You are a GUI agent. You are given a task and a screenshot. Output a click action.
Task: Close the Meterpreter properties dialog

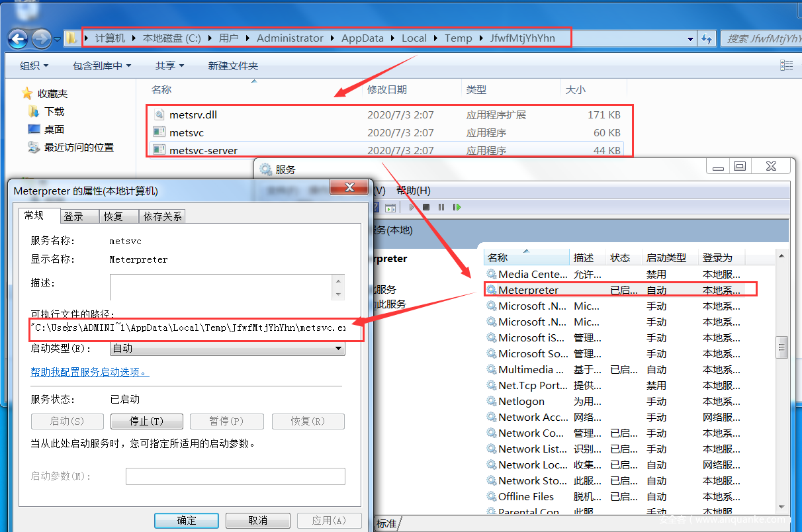coord(349,189)
